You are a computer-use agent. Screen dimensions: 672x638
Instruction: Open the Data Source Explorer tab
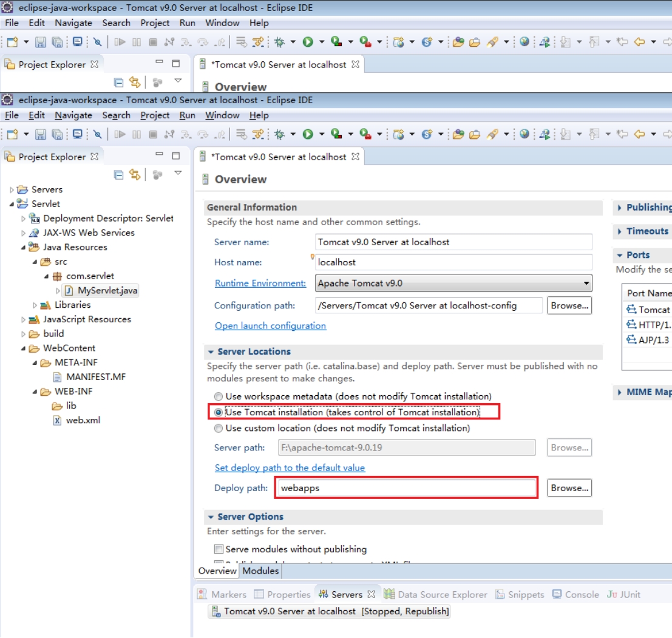(435, 594)
